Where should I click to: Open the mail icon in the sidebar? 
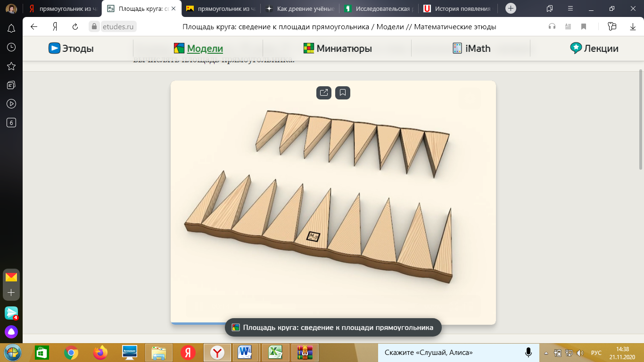point(11,277)
